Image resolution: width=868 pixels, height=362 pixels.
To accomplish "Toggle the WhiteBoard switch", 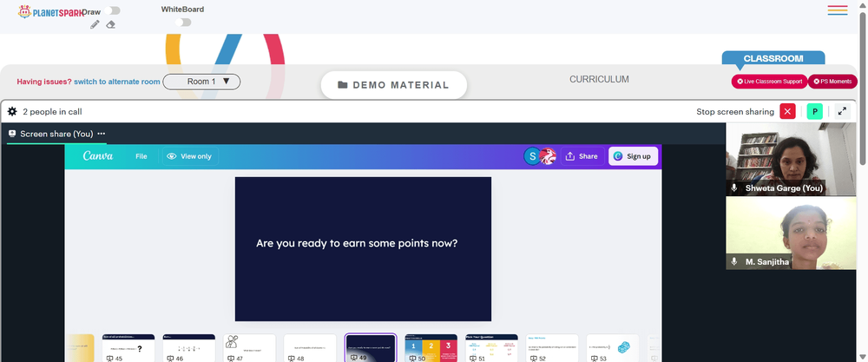I will pos(182,23).
